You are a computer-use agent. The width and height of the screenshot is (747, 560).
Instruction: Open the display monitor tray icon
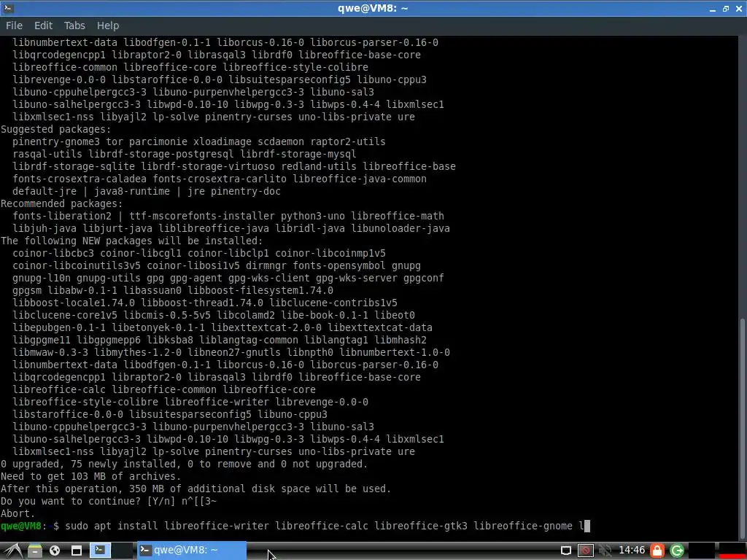point(565,551)
